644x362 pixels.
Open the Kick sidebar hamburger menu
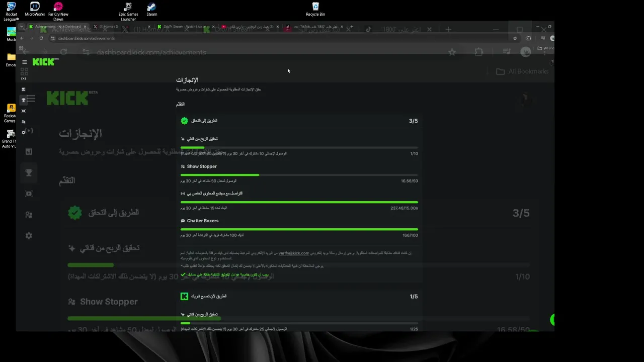point(24,62)
